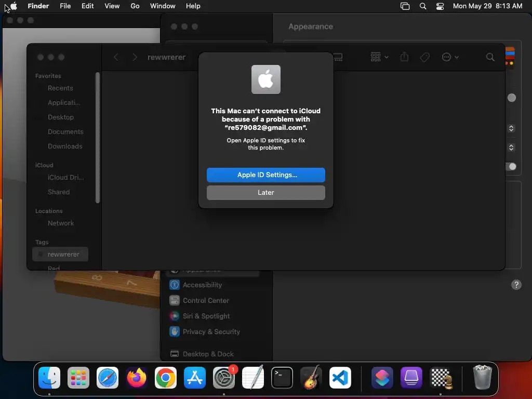The width and height of the screenshot is (532, 399).
Task: Open the Finder menu
Action: pos(38,6)
